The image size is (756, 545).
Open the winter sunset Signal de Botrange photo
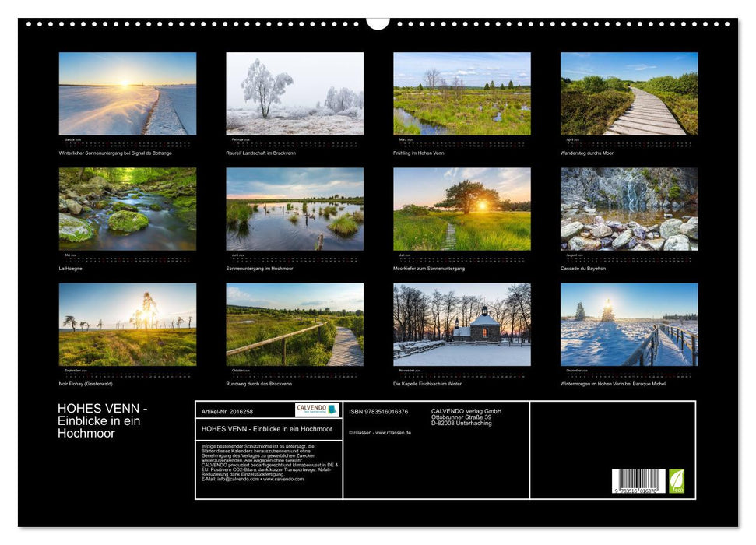coord(128,93)
